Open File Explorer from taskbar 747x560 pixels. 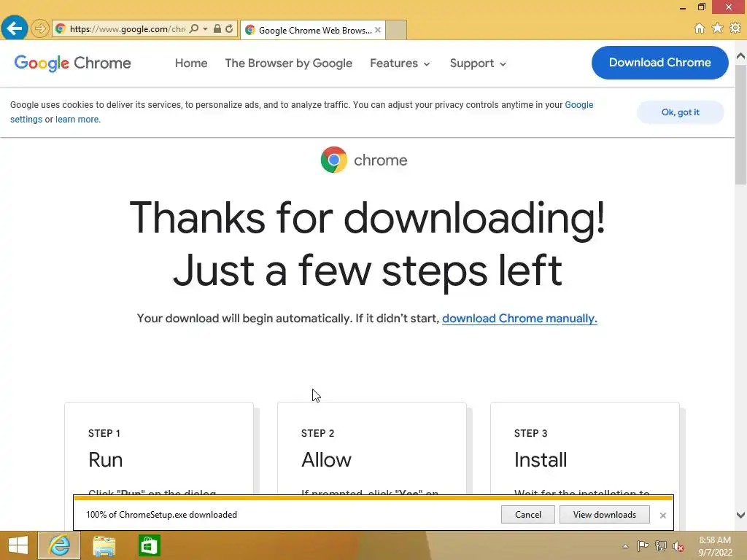[x=104, y=545]
